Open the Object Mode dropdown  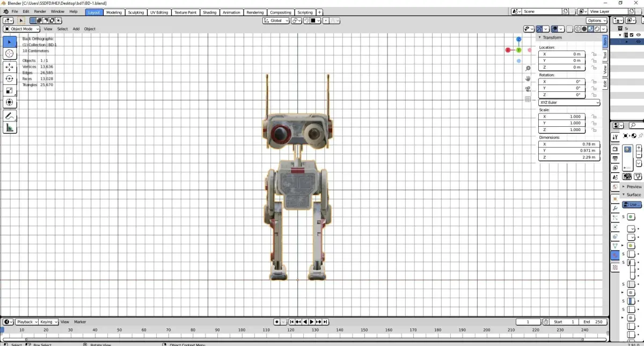21,29
